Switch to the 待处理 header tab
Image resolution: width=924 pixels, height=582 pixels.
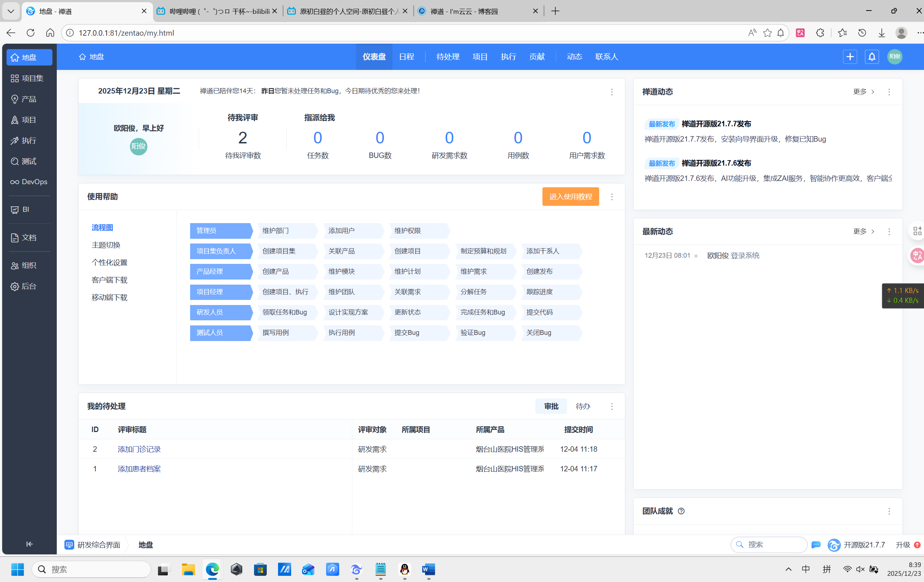tap(447, 57)
